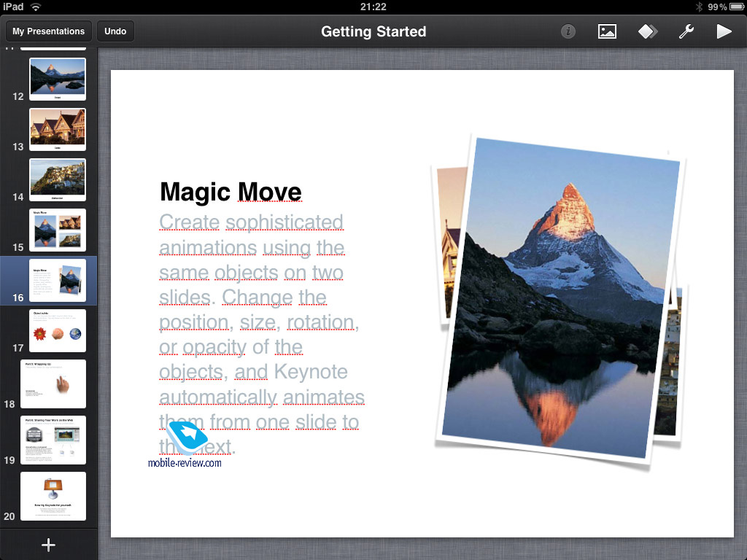The width and height of the screenshot is (747, 560).
Task: Select slide 19 sharing thumbnail
Action: [58, 440]
